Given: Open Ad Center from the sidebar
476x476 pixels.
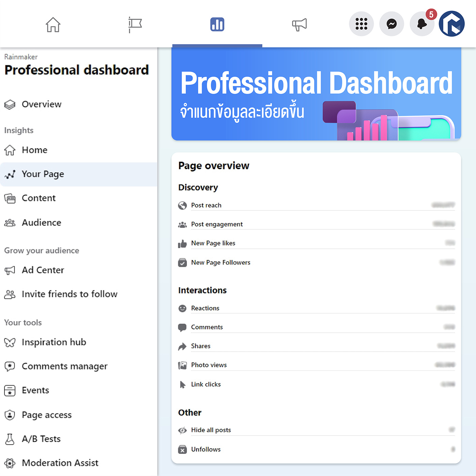Looking at the screenshot, I should click(x=43, y=270).
